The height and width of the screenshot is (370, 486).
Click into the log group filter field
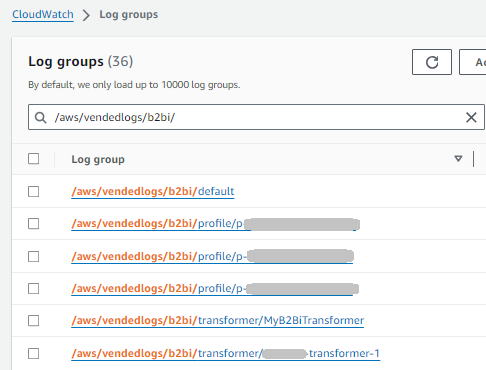tap(256, 117)
